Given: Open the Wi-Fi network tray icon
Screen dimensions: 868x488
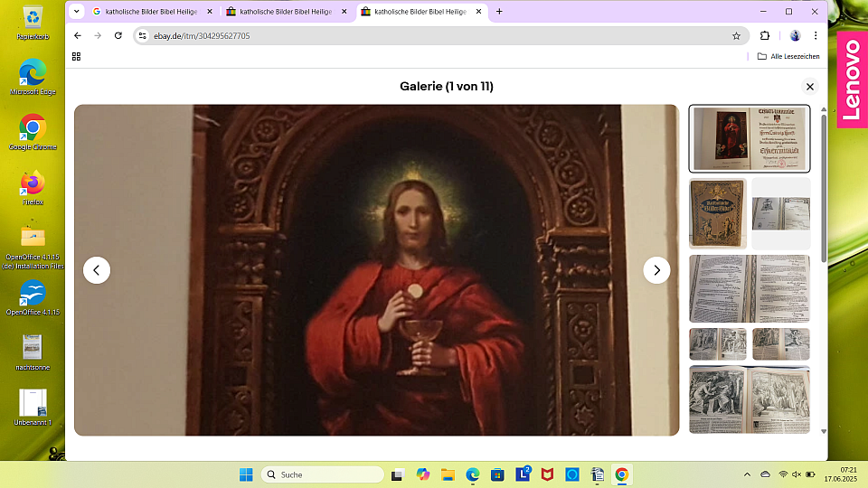Looking at the screenshot, I should pyautogui.click(x=783, y=474).
